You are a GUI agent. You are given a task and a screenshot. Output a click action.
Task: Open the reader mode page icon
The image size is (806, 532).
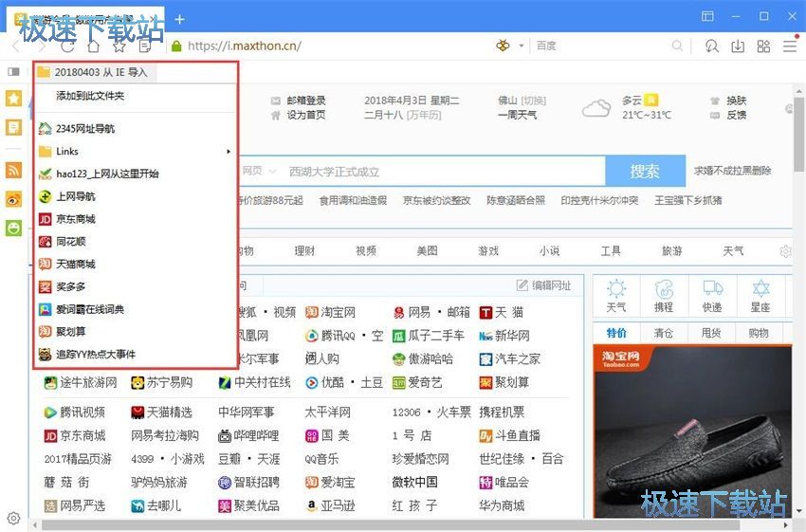(x=145, y=46)
